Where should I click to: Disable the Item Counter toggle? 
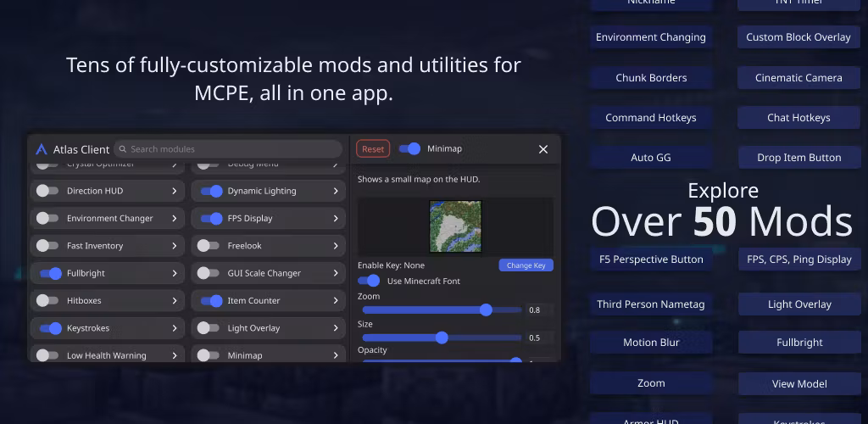coord(211,300)
